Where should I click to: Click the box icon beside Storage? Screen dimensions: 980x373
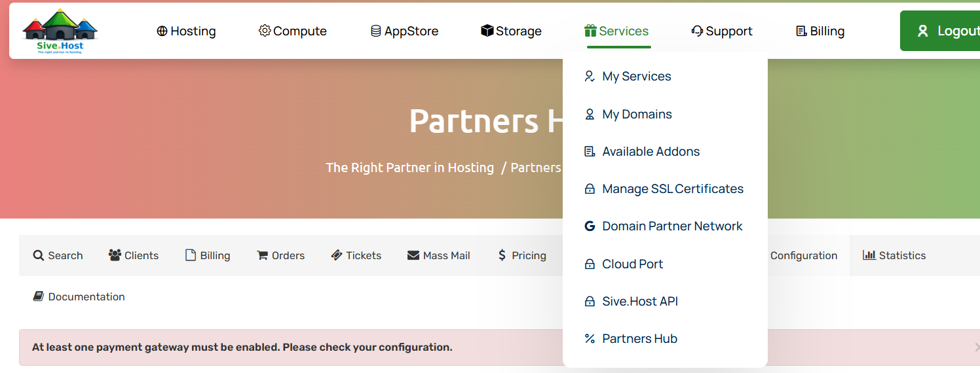point(487,31)
